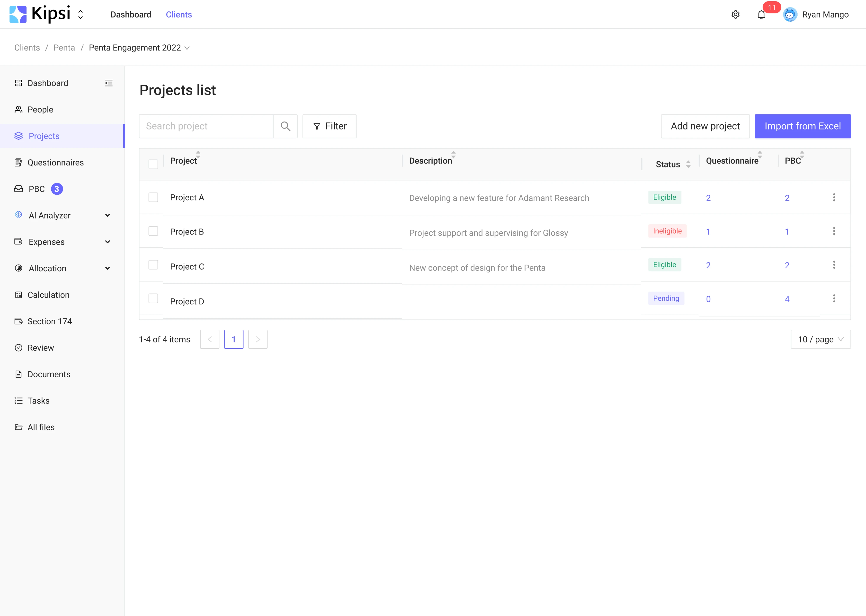Screen dimensions: 866x616
Task: Sort by Status column arrows
Action: [688, 164]
